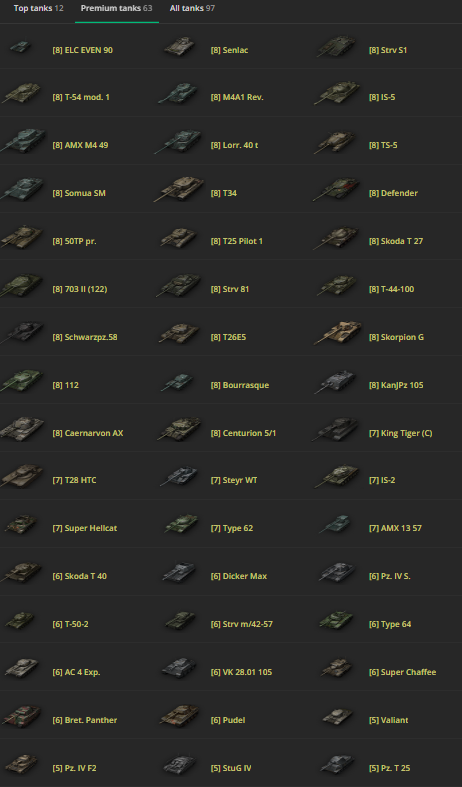The image size is (462, 787).
Task: Open [7] King Tiger (C) entry
Action: [400, 433]
